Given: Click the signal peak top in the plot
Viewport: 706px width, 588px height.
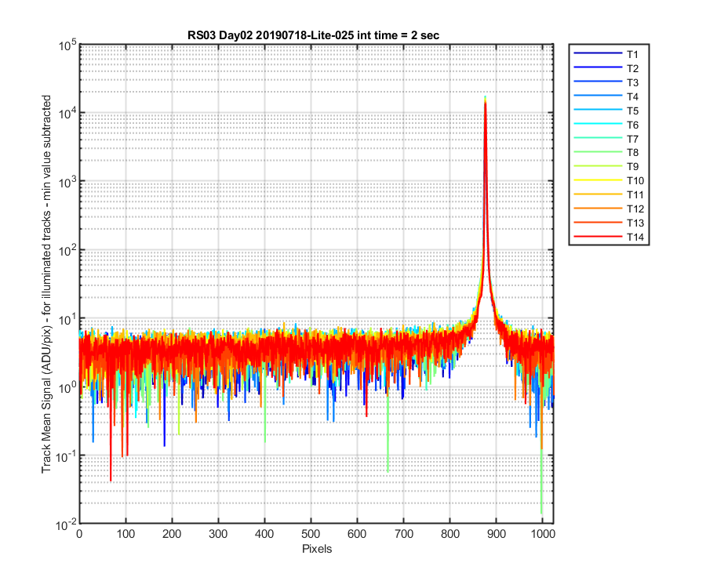Looking at the screenshot, I should (x=485, y=97).
